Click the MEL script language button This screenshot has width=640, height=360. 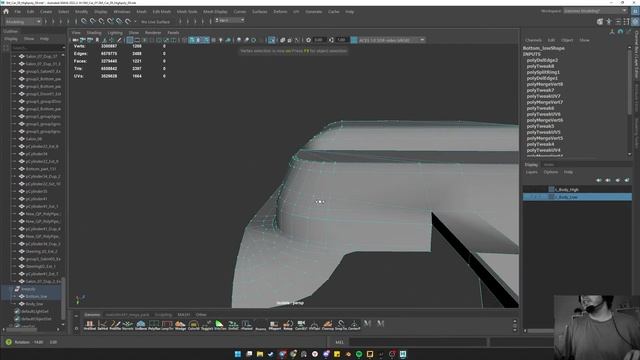point(340,342)
